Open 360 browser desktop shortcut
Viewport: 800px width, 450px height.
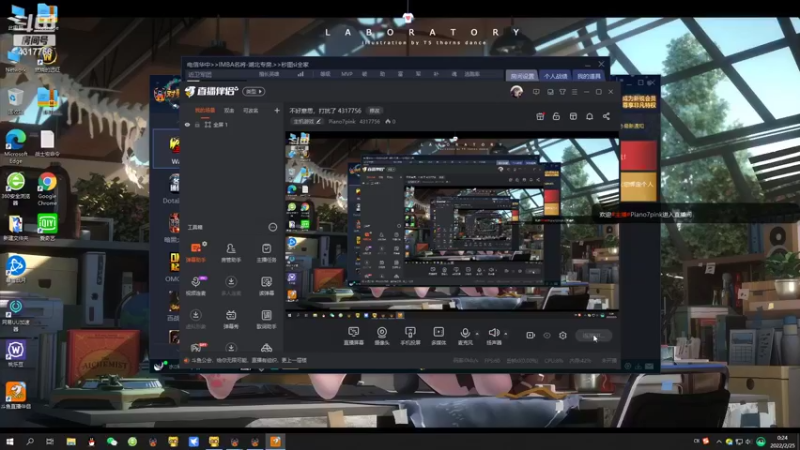click(x=16, y=189)
